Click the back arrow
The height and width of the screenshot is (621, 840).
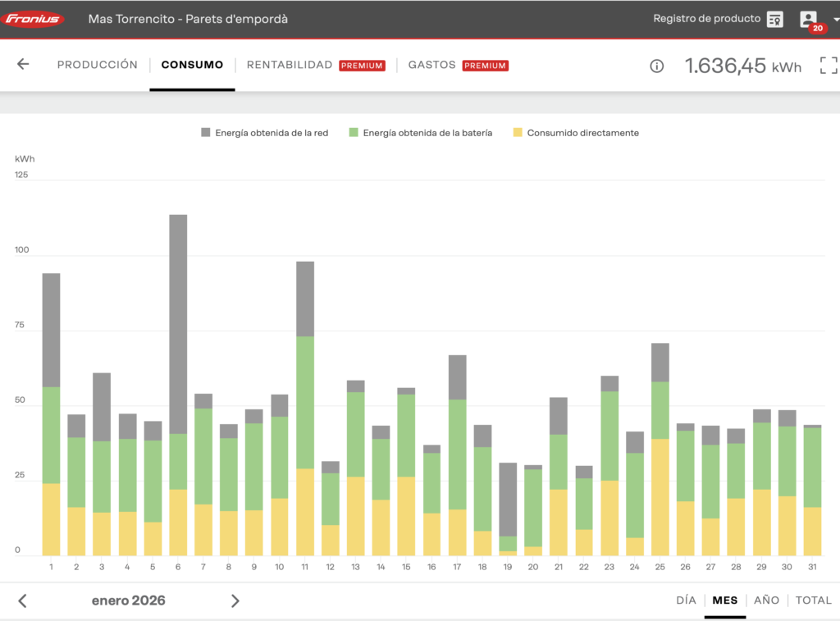coord(23,65)
